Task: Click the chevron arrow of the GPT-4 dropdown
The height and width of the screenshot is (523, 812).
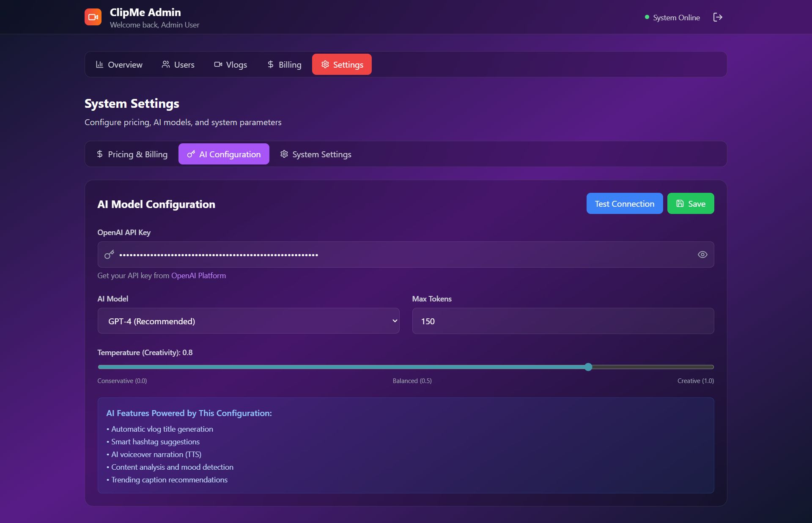Action: pyautogui.click(x=395, y=321)
